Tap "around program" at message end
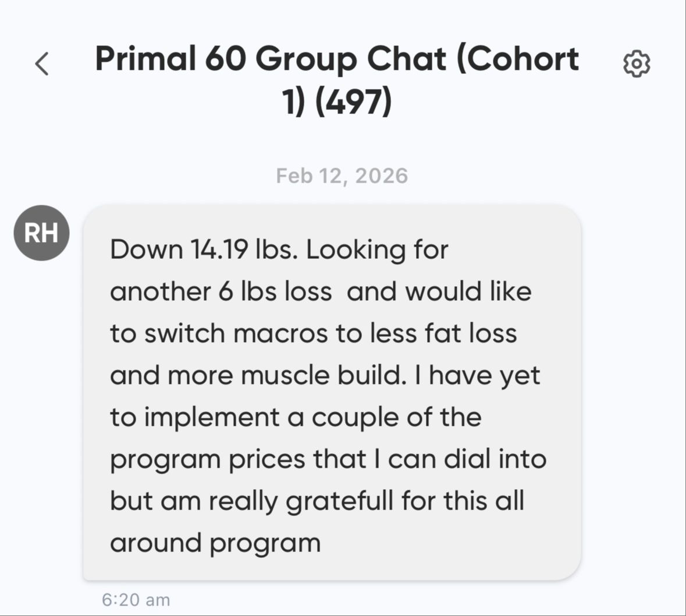Image resolution: width=686 pixels, height=616 pixels. pyautogui.click(x=215, y=543)
